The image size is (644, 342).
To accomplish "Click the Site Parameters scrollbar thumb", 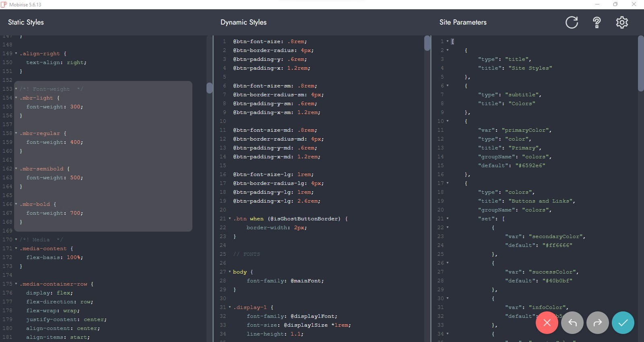I will point(641,64).
